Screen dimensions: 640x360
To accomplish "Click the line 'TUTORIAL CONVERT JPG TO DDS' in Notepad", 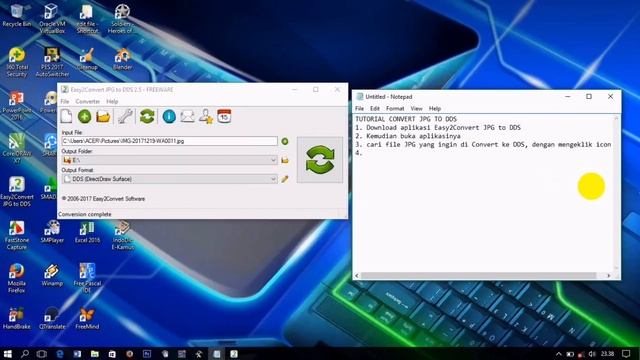I will coord(406,119).
